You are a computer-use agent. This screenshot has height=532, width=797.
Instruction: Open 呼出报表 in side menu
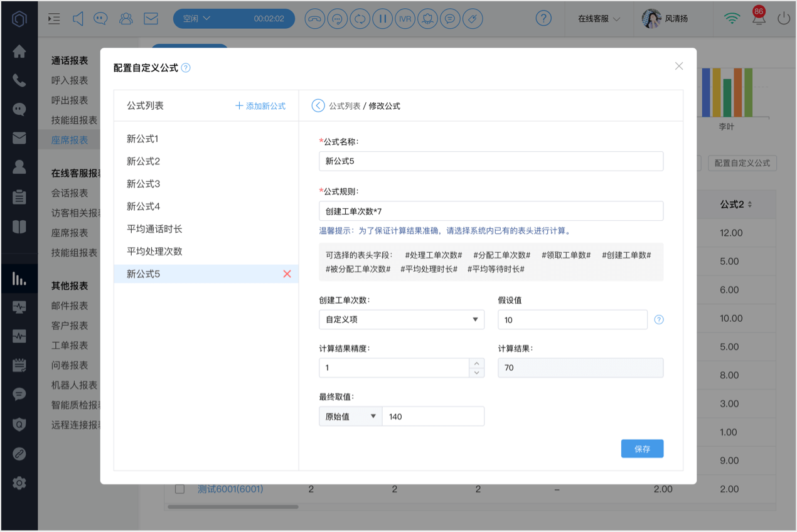pyautogui.click(x=70, y=100)
